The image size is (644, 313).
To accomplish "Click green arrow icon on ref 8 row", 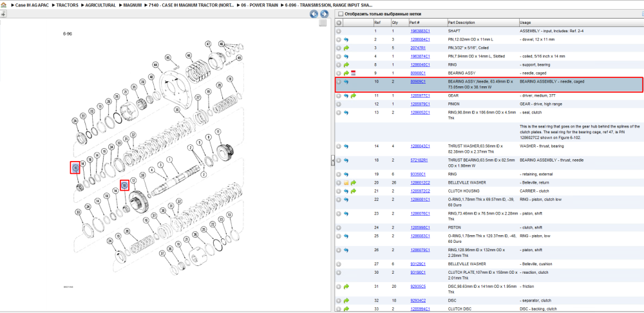I will 346,65.
